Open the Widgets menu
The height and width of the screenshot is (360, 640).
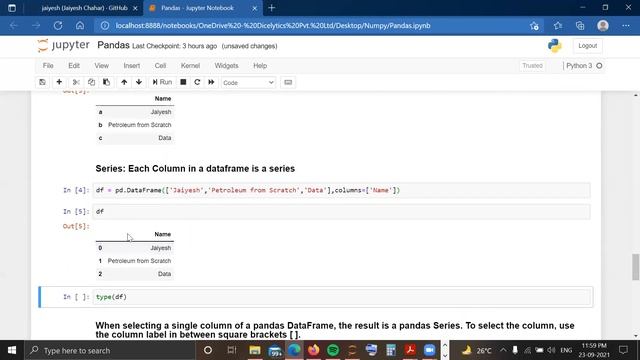[226, 66]
